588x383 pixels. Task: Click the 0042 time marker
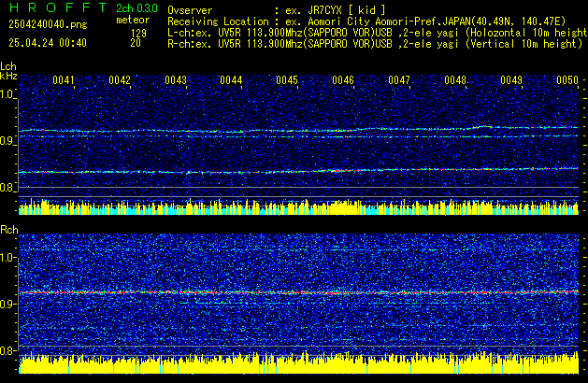click(120, 80)
